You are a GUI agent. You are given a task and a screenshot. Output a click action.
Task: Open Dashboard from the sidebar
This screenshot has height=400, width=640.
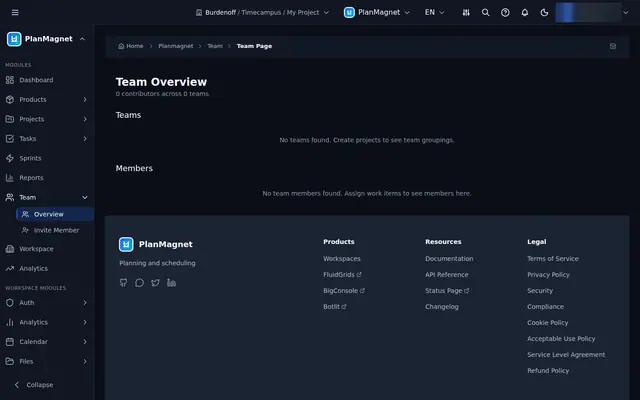coord(47,80)
